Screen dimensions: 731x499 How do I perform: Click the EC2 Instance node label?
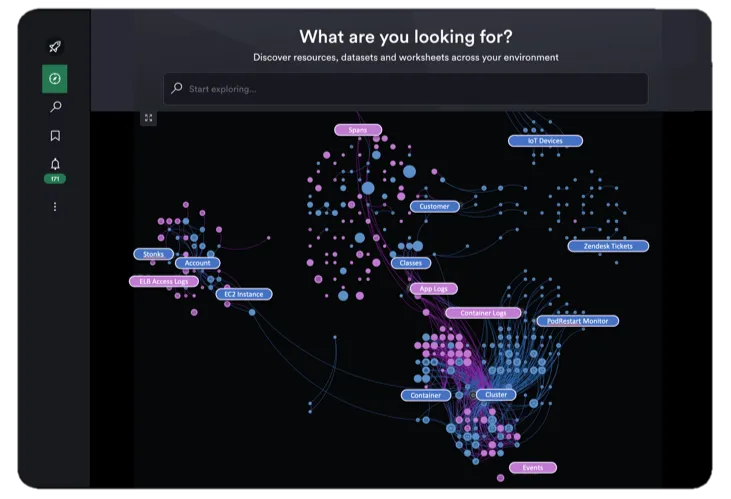coord(243,294)
